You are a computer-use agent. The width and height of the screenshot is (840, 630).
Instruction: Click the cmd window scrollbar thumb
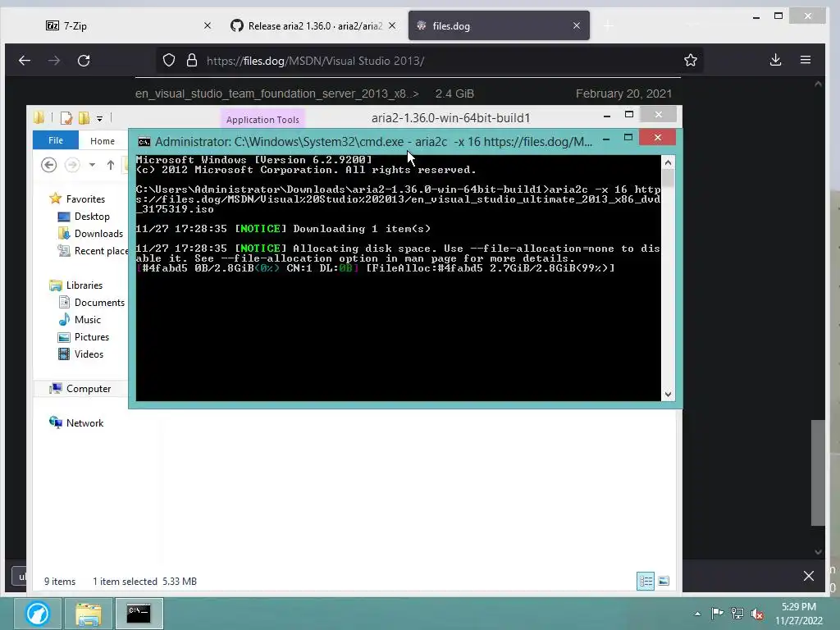click(x=668, y=178)
